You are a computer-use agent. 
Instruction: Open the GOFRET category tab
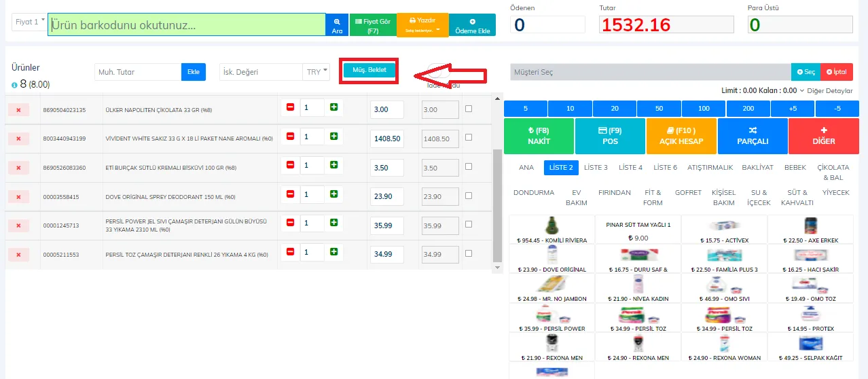point(688,193)
